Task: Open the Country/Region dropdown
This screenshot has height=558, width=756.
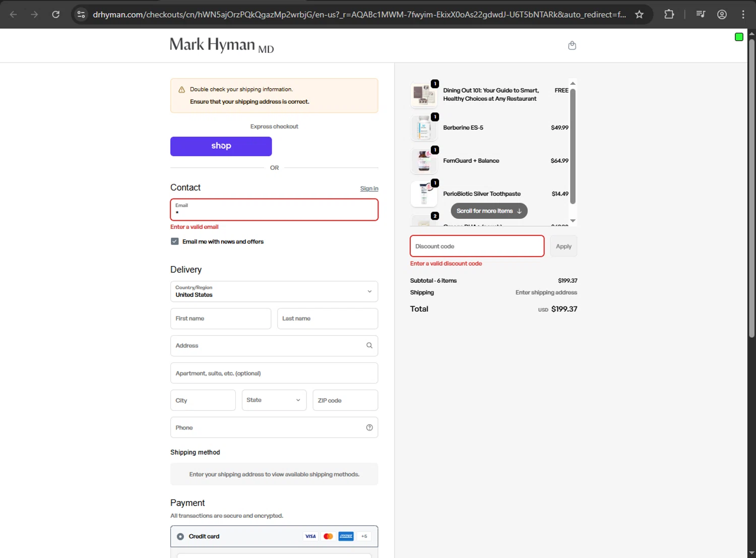Action: coord(274,291)
